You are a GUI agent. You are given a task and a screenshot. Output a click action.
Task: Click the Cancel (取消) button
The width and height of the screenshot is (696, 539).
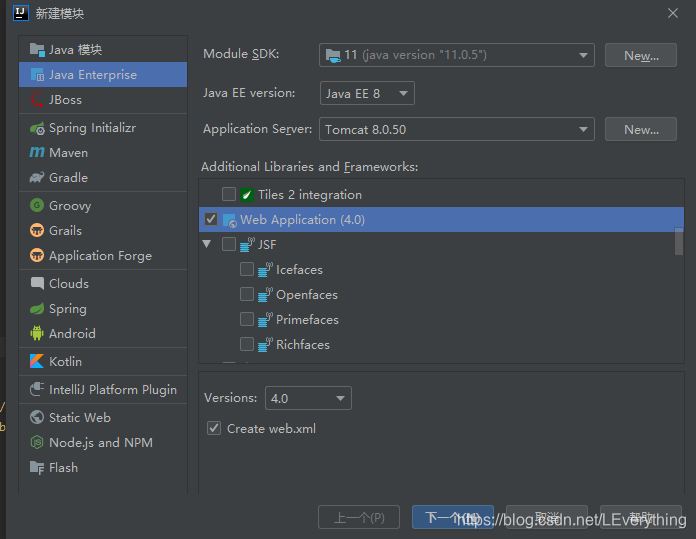tap(547, 517)
